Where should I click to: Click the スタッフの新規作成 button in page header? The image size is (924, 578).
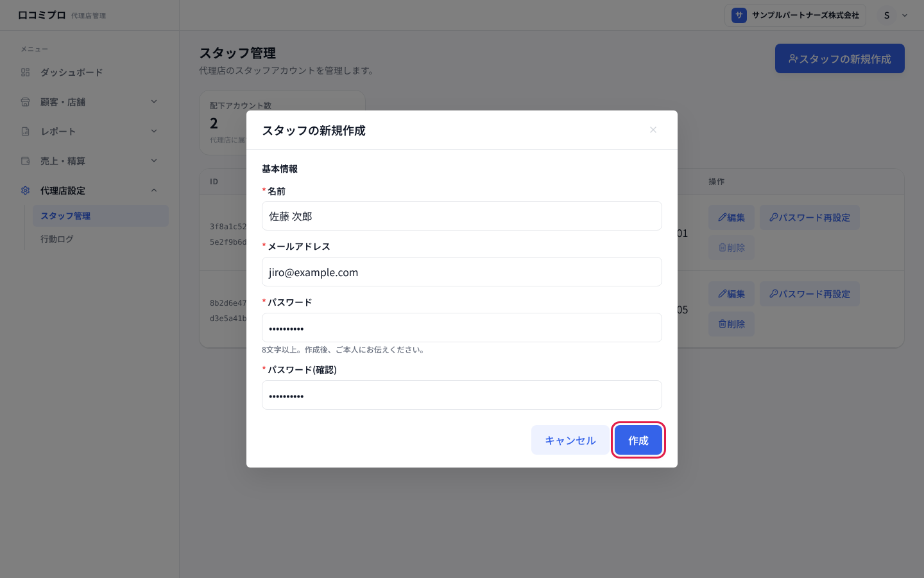point(840,58)
